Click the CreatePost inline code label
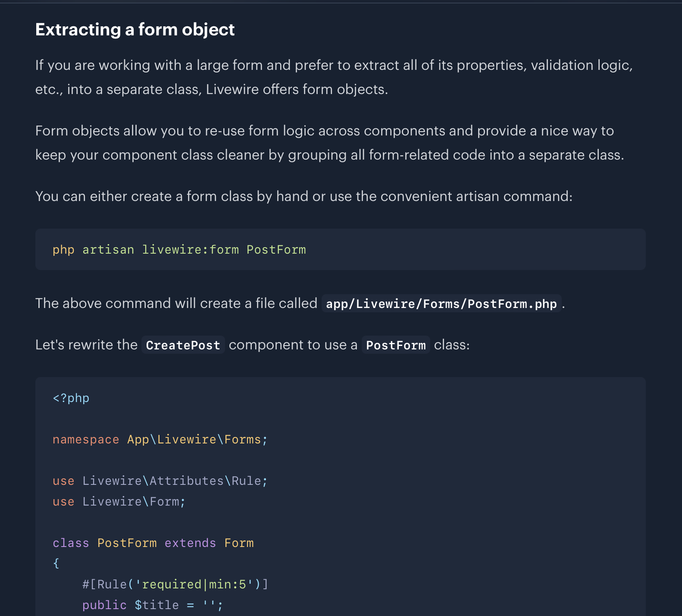Viewport: 682px width, 616px height. point(183,345)
